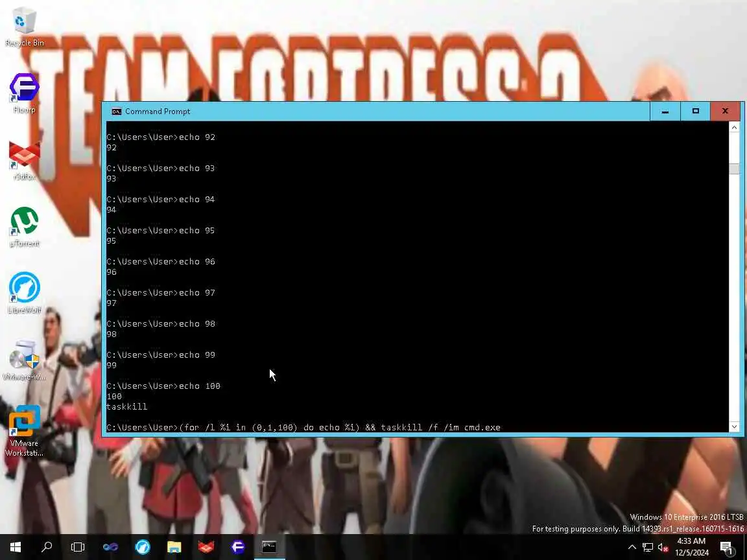The image size is (747, 560).
Task: Show hidden system tray icons
Action: (x=632, y=547)
